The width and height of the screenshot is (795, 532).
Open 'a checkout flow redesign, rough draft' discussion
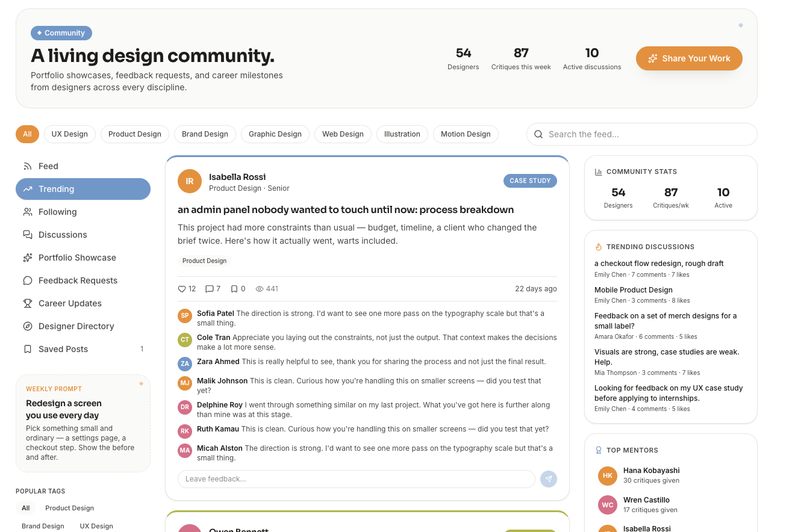[x=659, y=264]
